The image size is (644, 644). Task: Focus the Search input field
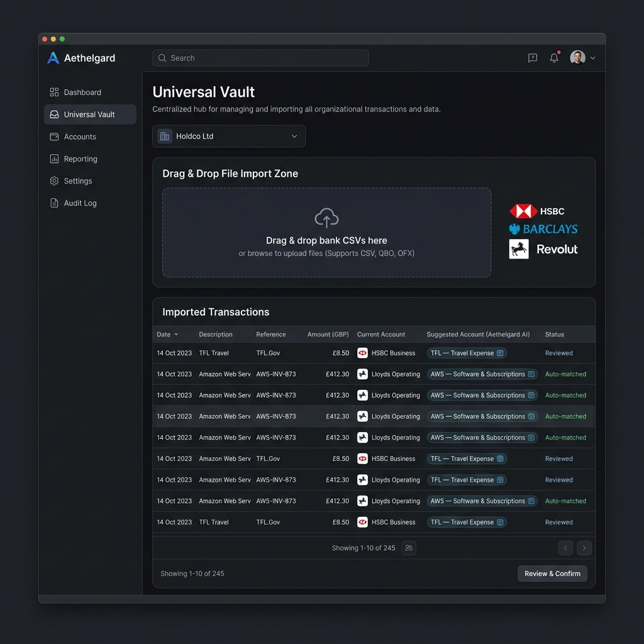tap(260, 58)
